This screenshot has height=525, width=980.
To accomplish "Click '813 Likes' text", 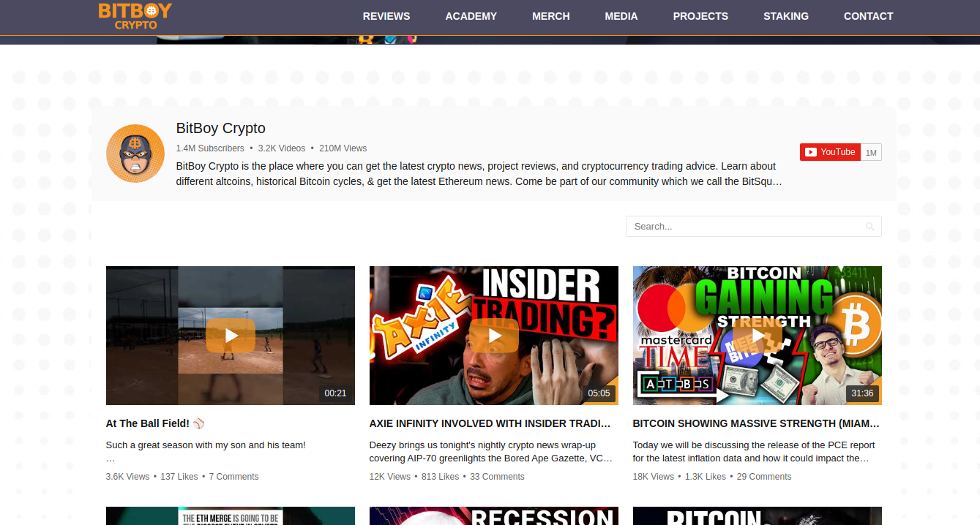I will point(441,477).
